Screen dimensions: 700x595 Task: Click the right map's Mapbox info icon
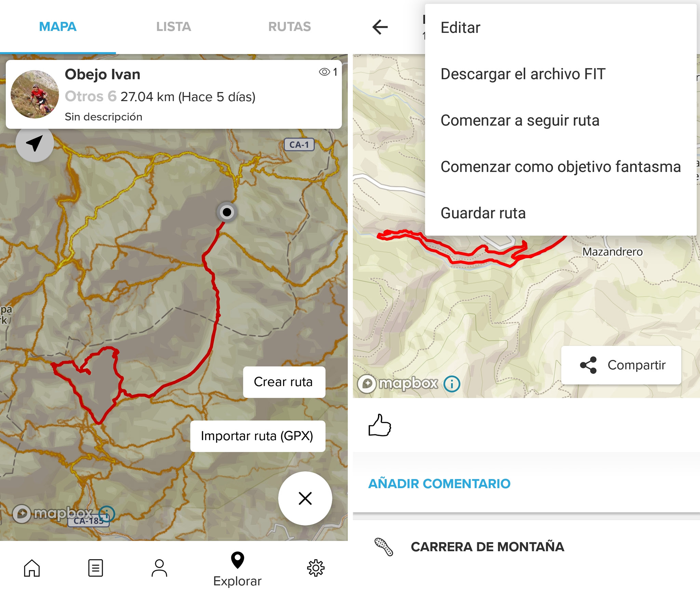click(452, 384)
